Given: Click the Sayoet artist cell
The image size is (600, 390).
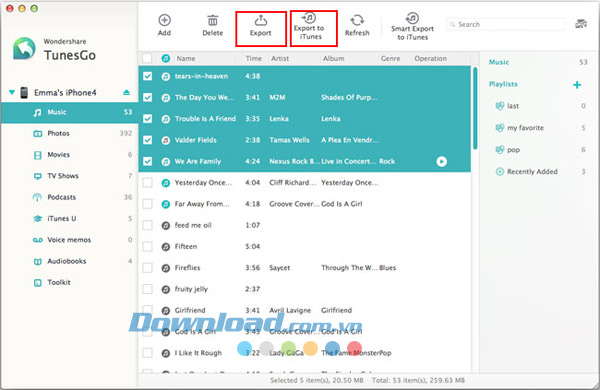Looking at the screenshot, I should (279, 268).
